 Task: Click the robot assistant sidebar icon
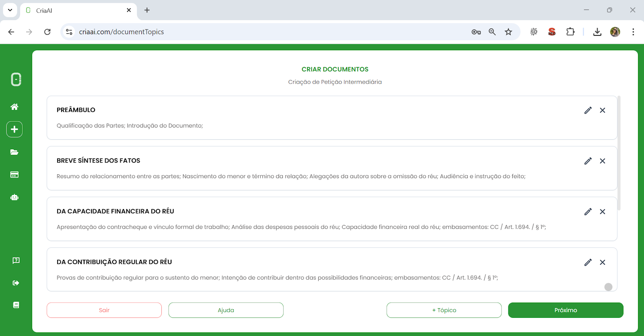[x=14, y=197]
